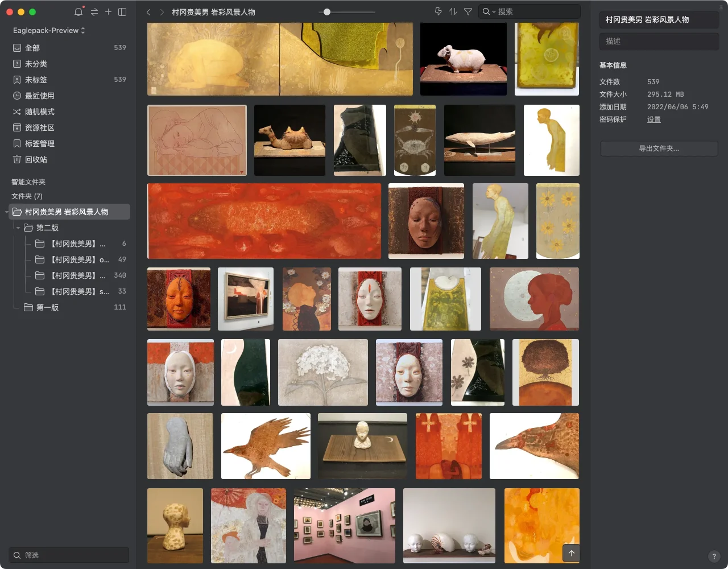The image size is (728, 569).
Task: Open 最近使用 in the sidebar
Action: (x=69, y=96)
